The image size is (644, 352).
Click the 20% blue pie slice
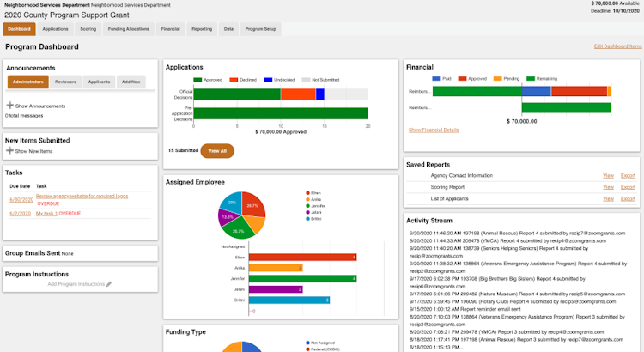pos(232,203)
